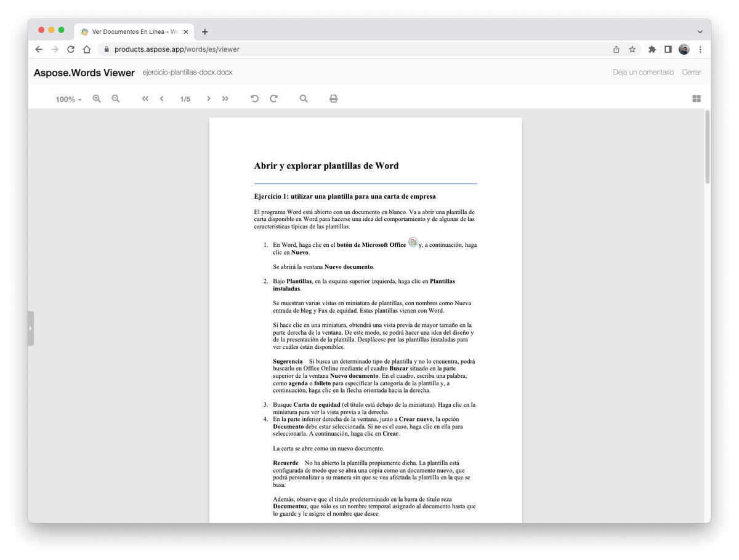Expand the browser tab list chevron
Image resolution: width=739 pixels, height=560 pixels.
700,31
